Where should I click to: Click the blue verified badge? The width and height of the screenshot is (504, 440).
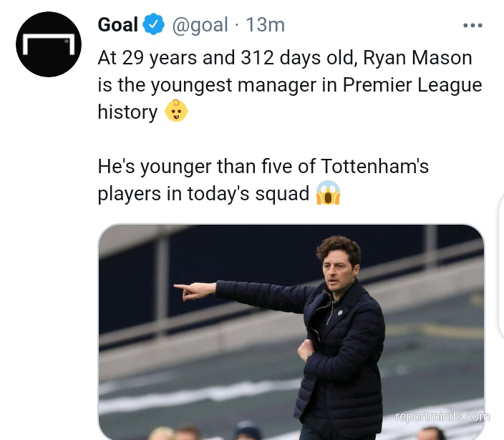(x=154, y=25)
